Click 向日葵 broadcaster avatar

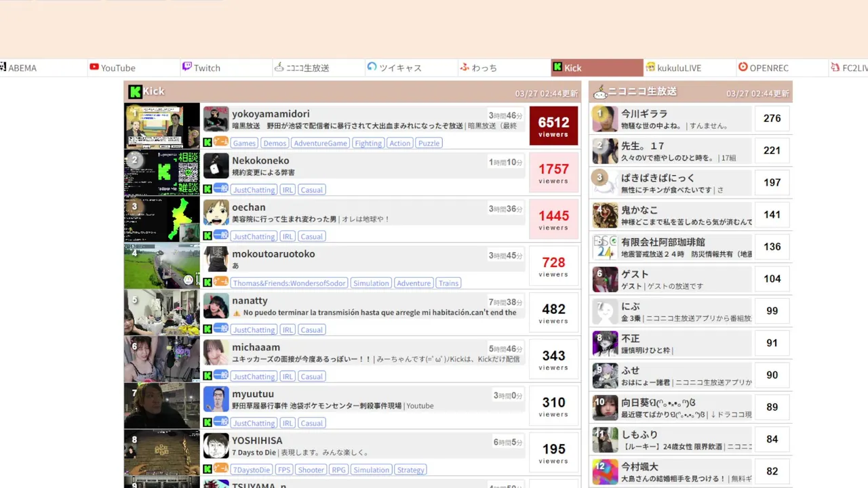605,408
